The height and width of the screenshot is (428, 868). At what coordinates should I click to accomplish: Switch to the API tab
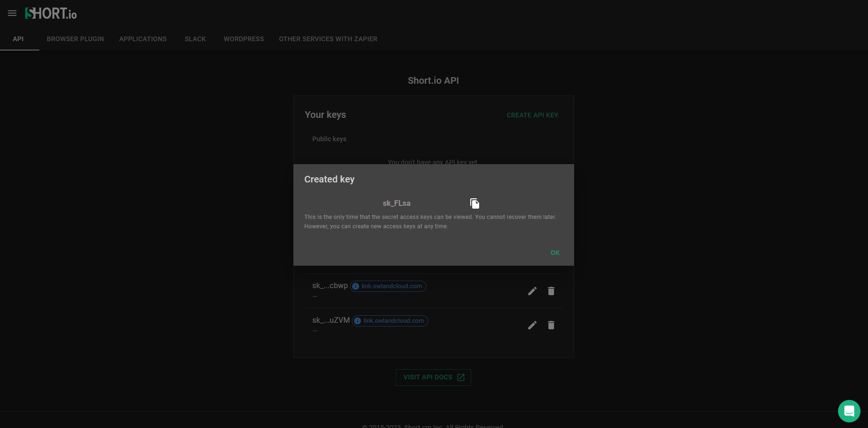(x=18, y=39)
